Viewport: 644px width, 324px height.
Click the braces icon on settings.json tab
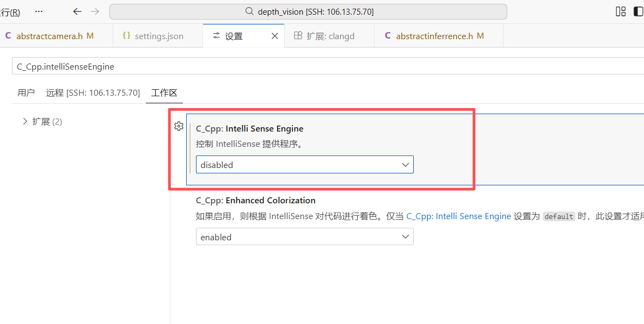point(126,36)
